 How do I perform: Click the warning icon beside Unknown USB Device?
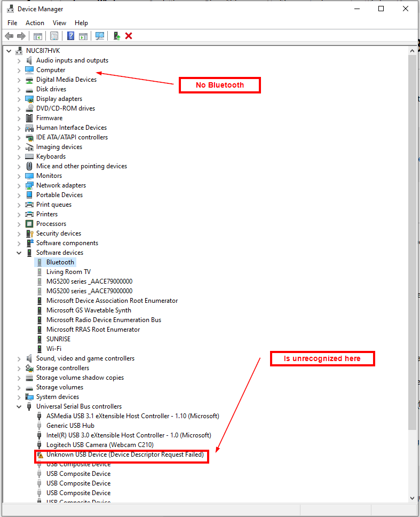tap(40, 455)
